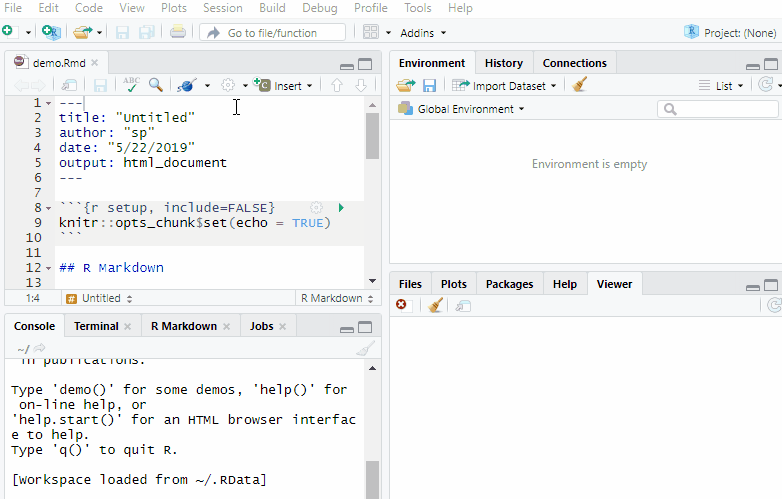Click the Find/Replace magnifier icon
This screenshot has height=499, width=782.
pos(156,85)
